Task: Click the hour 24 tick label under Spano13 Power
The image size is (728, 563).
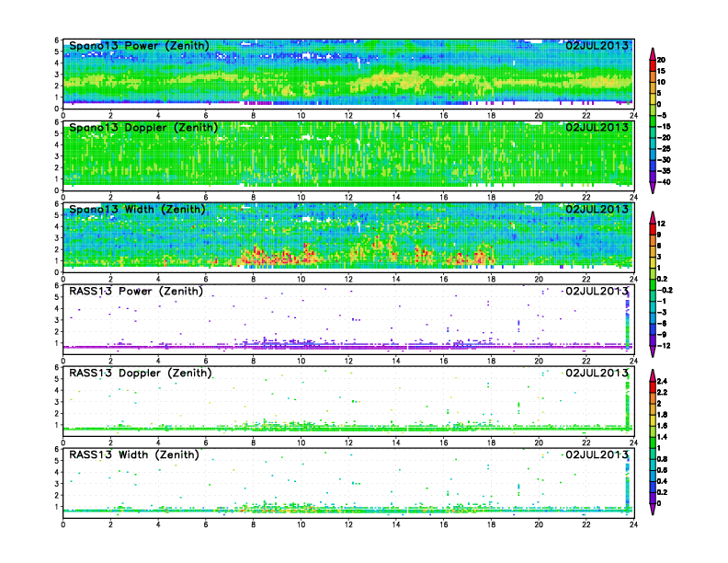Action: click(x=633, y=116)
